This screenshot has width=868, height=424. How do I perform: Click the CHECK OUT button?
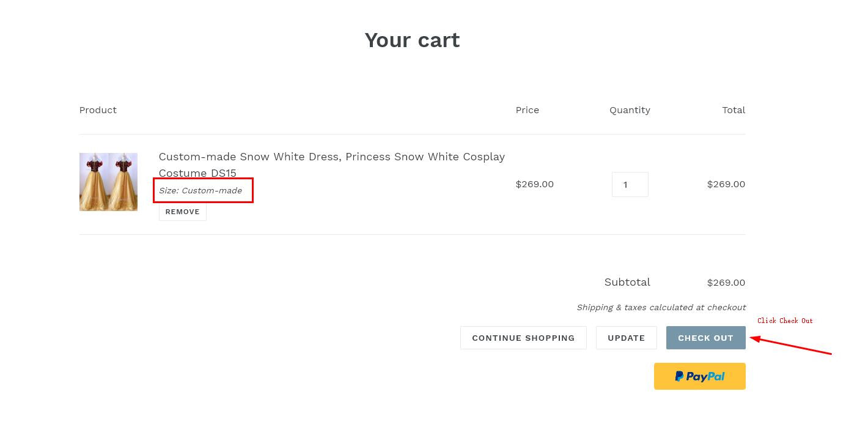(705, 338)
